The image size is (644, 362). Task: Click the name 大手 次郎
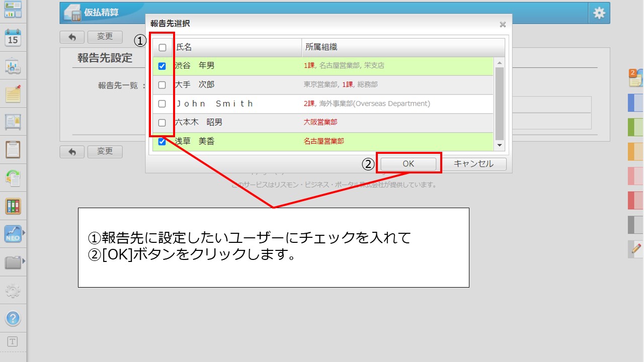coord(194,85)
